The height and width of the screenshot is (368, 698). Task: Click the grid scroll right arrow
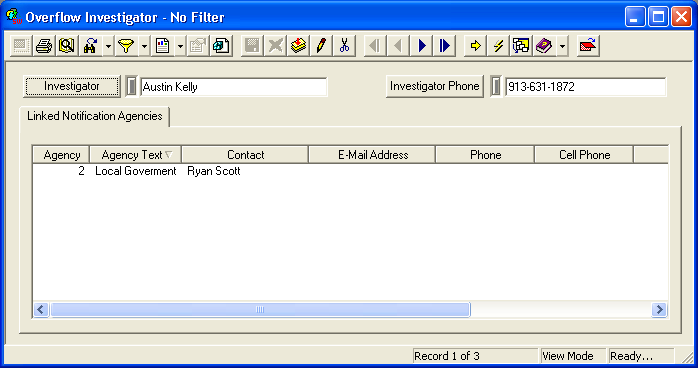tap(659, 309)
